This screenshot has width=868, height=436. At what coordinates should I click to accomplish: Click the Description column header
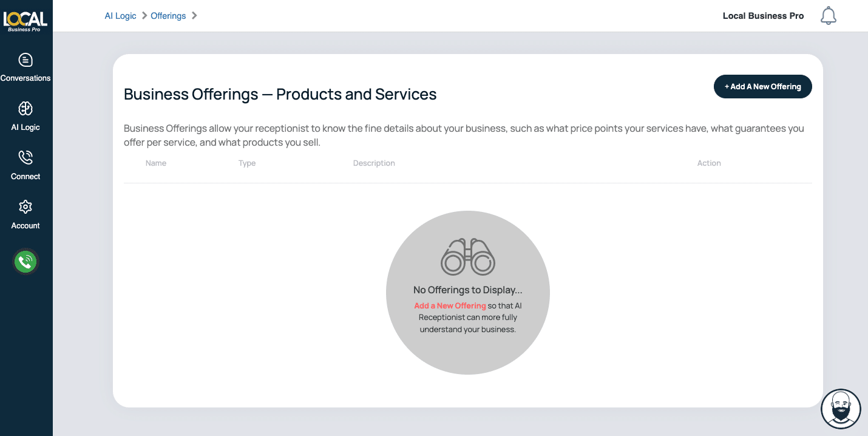[374, 163]
